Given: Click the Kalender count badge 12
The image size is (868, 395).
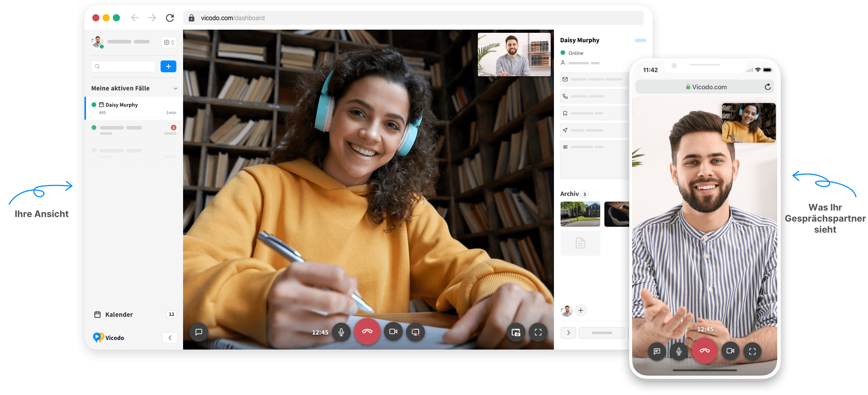Looking at the screenshot, I should (x=171, y=314).
